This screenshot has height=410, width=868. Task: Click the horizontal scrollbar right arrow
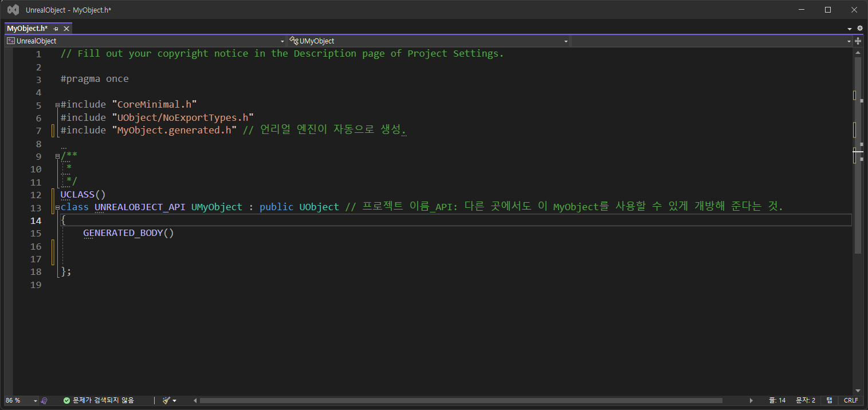click(x=751, y=400)
